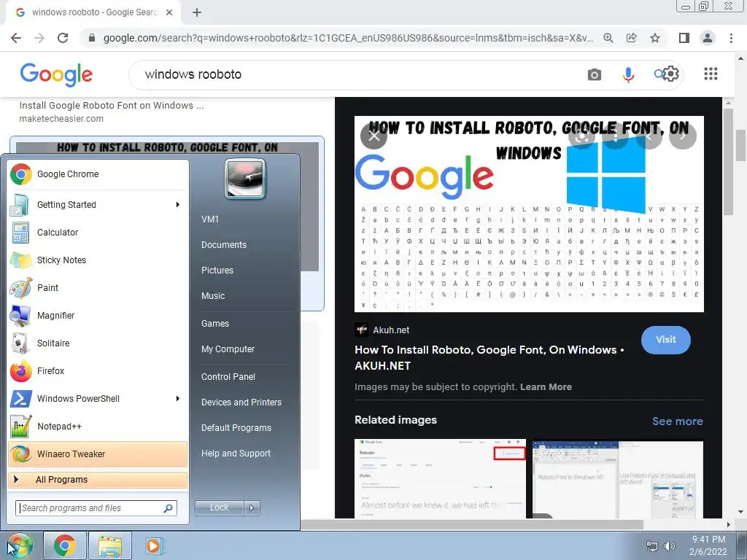The image size is (747, 560).
Task: Reload the page with refresh icon
Action: tap(63, 38)
